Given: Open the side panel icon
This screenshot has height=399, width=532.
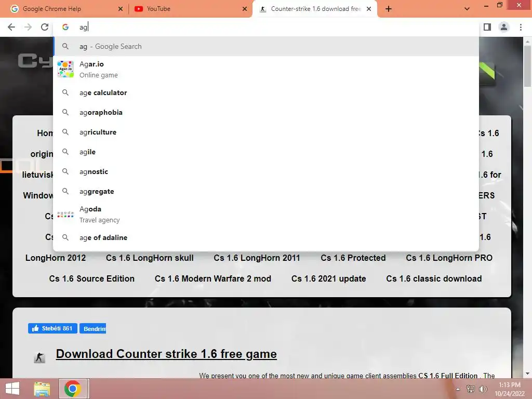Looking at the screenshot, I should (487, 27).
